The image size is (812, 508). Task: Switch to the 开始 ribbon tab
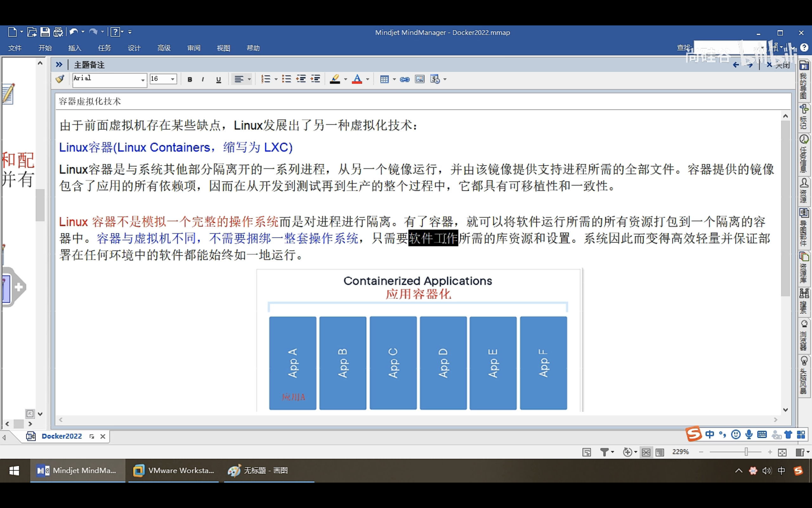pyautogui.click(x=45, y=48)
